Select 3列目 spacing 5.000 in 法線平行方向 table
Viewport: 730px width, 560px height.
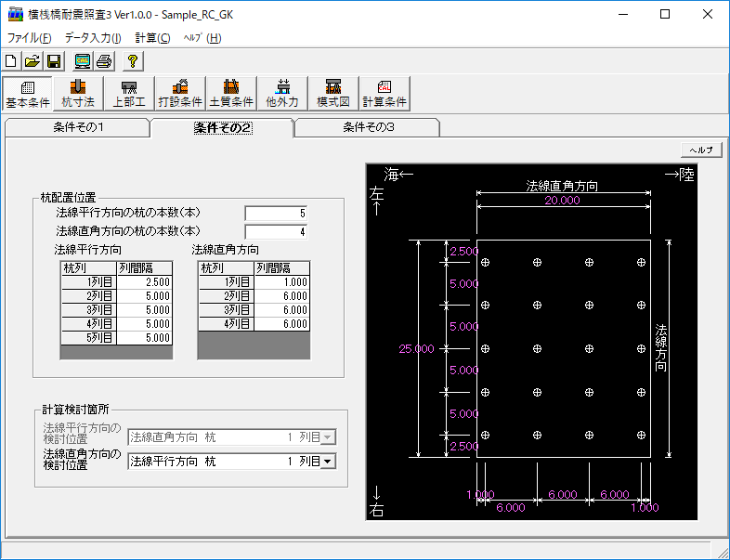coord(145,310)
